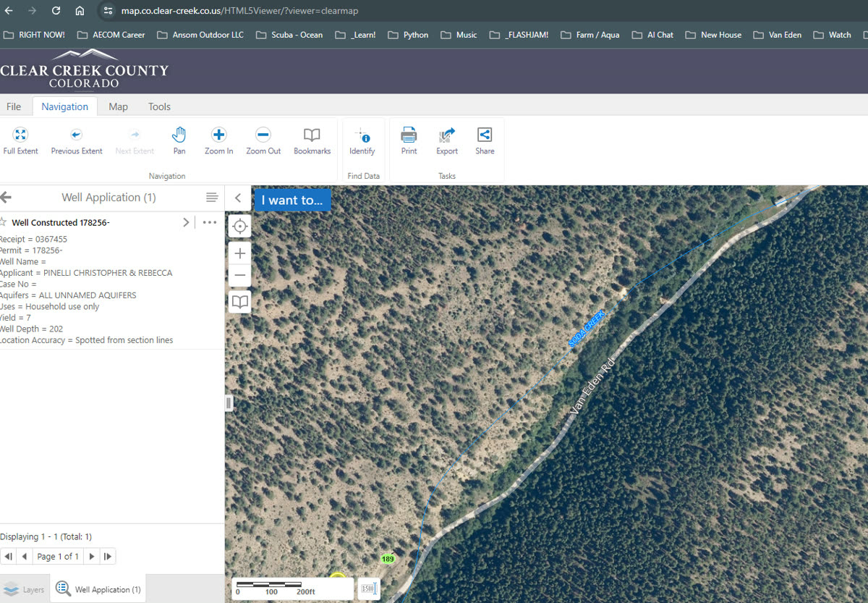
Task: Click the Clear Creek County Colorado logo
Action: (84, 69)
